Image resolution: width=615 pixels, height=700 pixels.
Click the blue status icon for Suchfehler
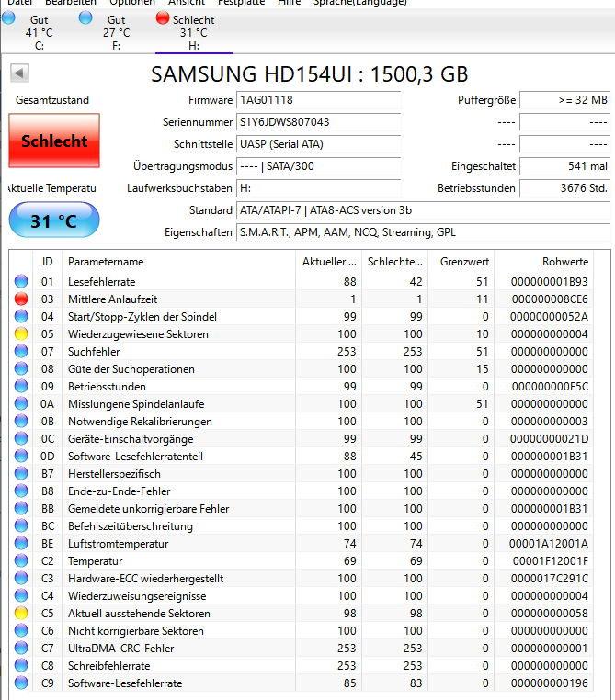pyautogui.click(x=21, y=351)
